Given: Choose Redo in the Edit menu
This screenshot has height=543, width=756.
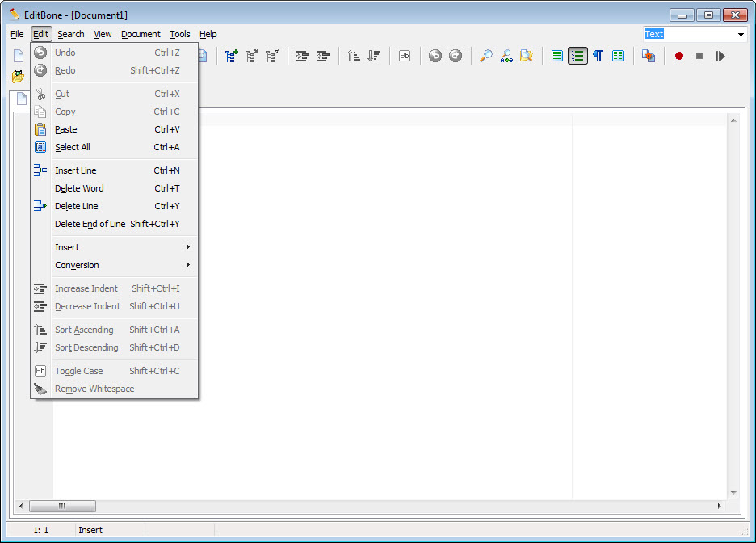Looking at the screenshot, I should (x=114, y=70).
